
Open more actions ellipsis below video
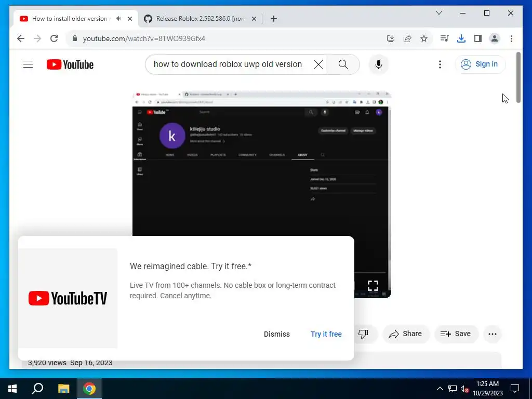[x=493, y=334]
